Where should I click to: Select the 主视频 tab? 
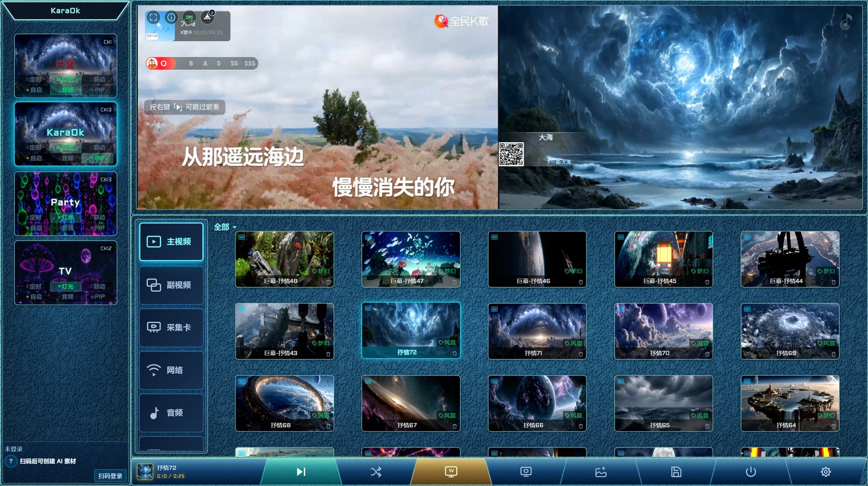point(171,242)
